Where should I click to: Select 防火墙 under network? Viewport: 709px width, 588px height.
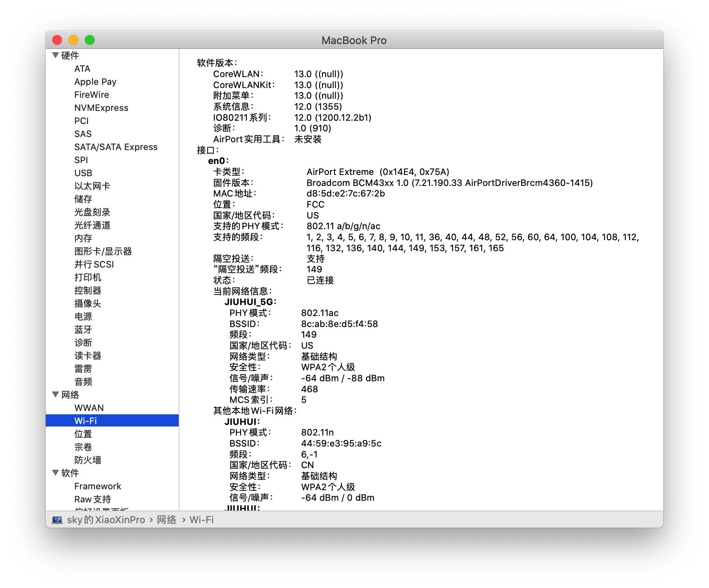tap(88, 460)
